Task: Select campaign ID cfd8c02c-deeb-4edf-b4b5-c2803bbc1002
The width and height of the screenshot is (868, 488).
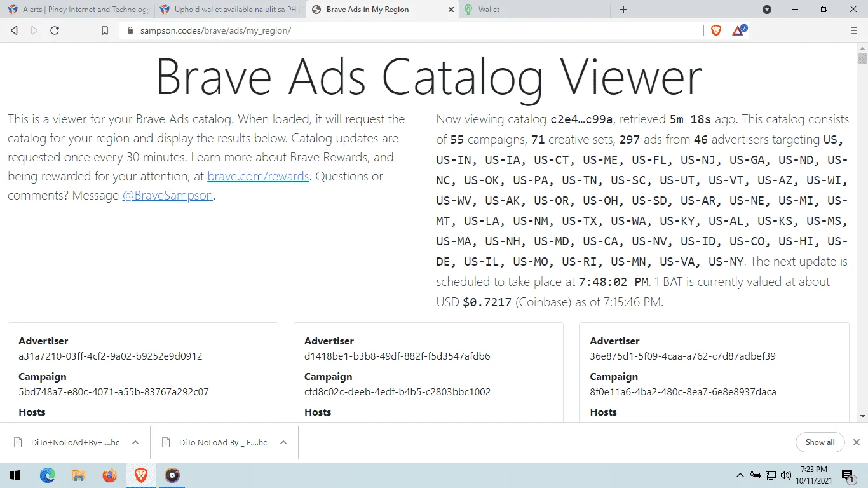Action: (x=398, y=392)
